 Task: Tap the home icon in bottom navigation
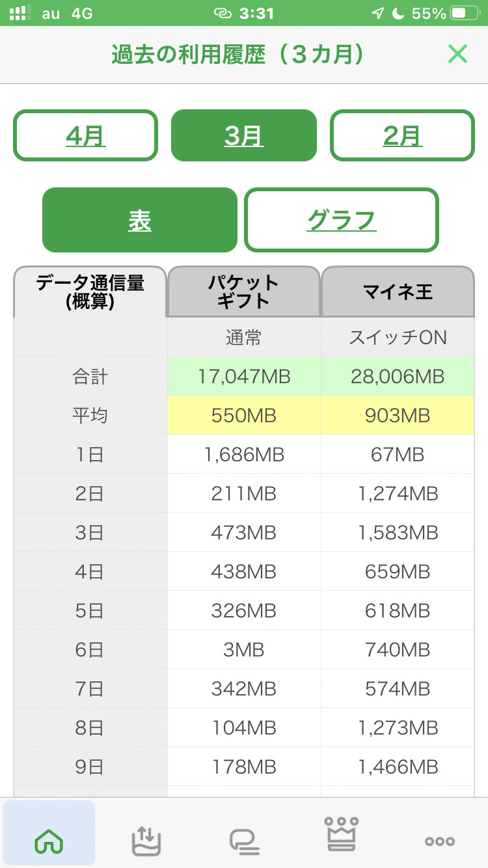click(49, 841)
